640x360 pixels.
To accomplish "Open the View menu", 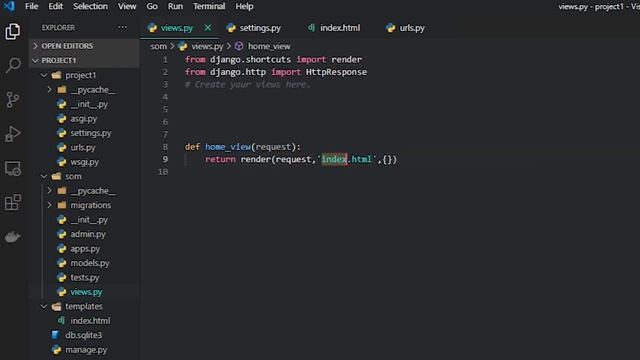I will pyautogui.click(x=127, y=6).
